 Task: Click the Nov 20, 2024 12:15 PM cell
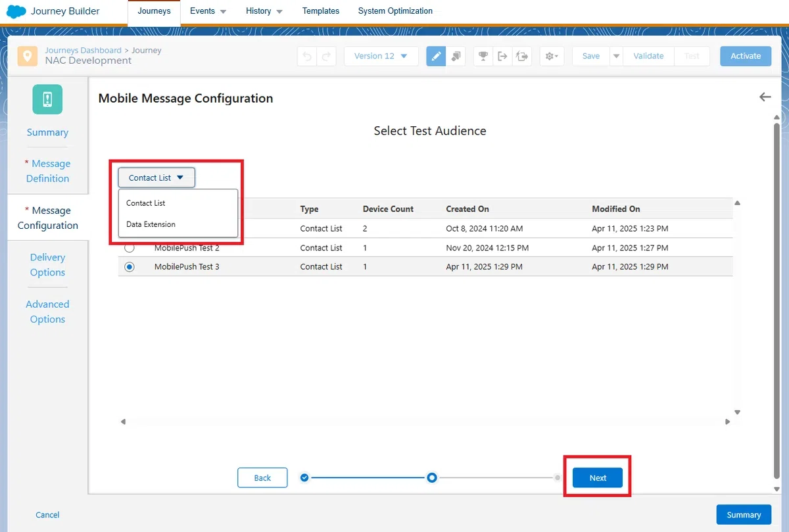(x=487, y=248)
